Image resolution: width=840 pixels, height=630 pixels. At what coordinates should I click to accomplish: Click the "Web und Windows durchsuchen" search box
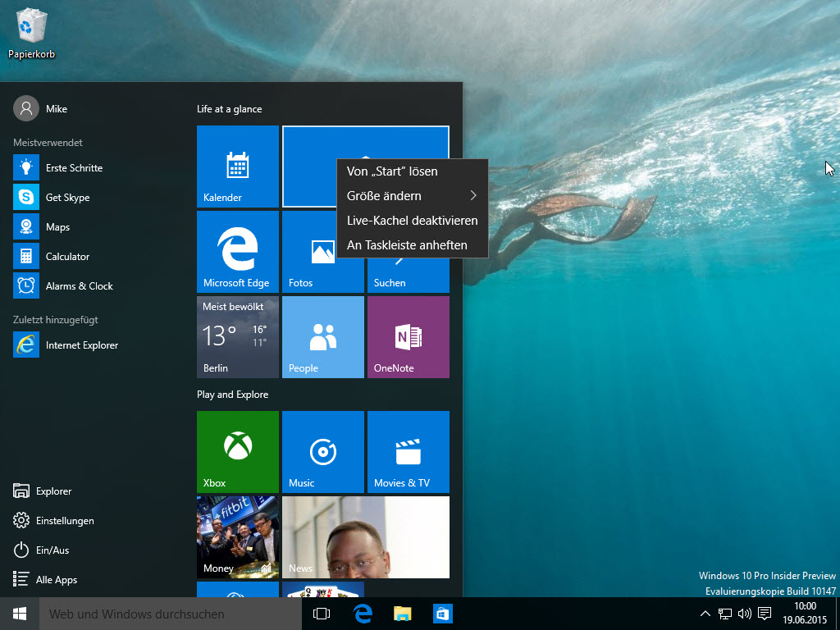point(171,614)
